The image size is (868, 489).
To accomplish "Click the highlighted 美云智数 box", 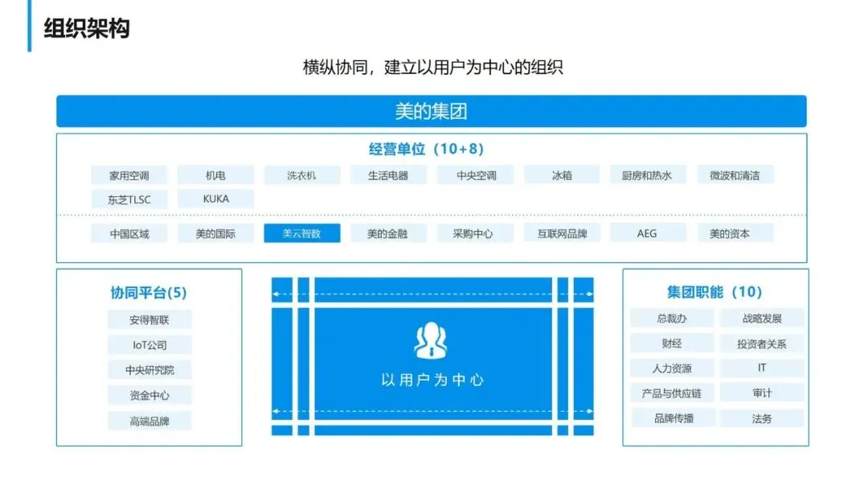I will (x=301, y=233).
